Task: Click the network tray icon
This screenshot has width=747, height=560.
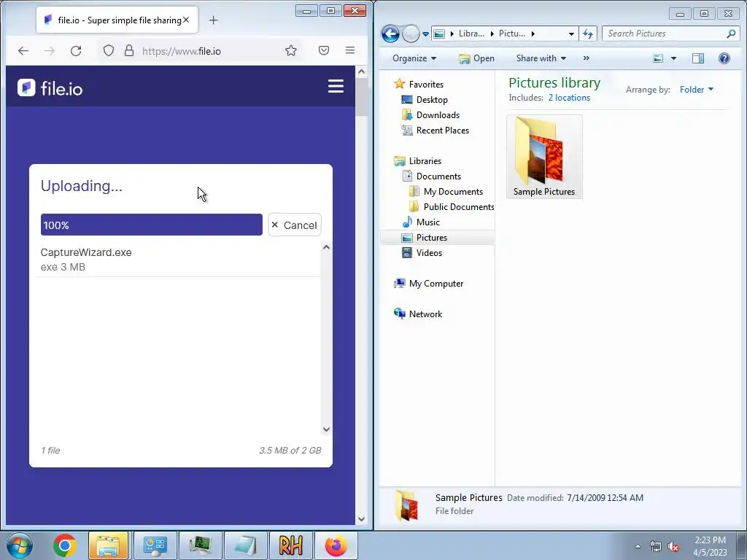Action: point(656,547)
